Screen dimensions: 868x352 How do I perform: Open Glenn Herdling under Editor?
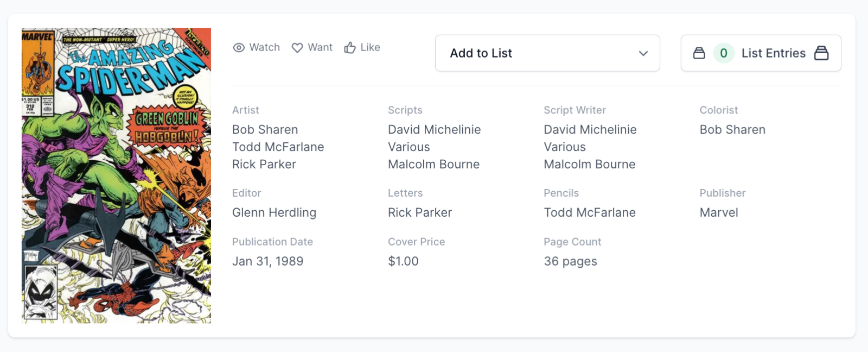click(274, 213)
